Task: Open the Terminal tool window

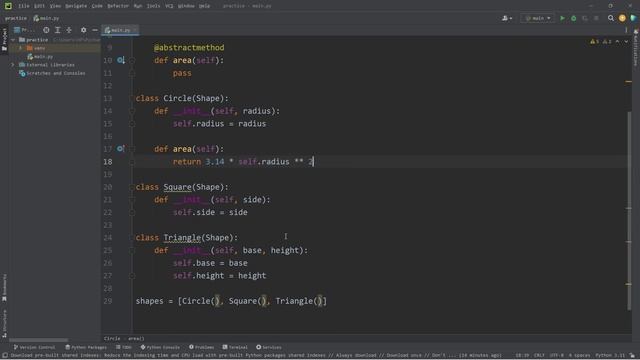Action: coord(235,347)
